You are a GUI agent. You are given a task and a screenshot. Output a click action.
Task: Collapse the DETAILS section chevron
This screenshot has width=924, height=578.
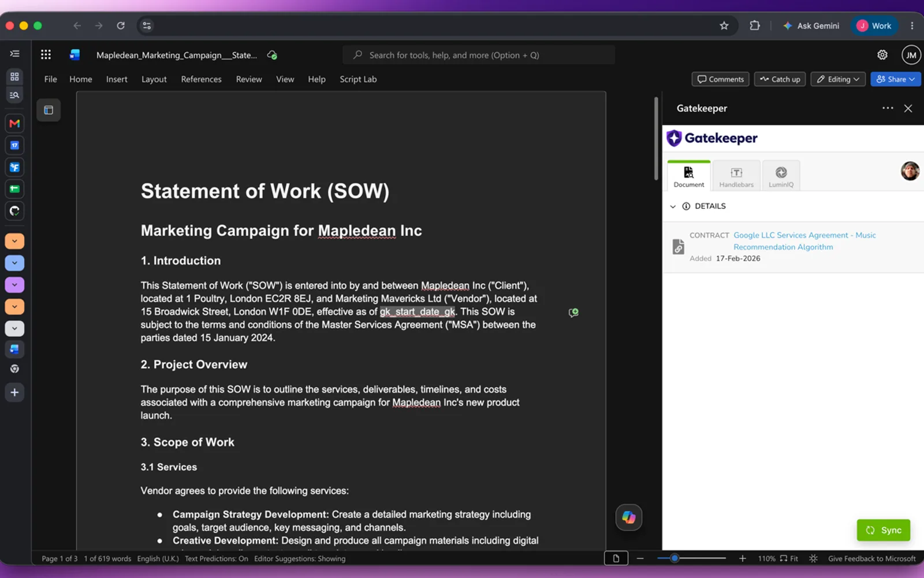point(673,206)
